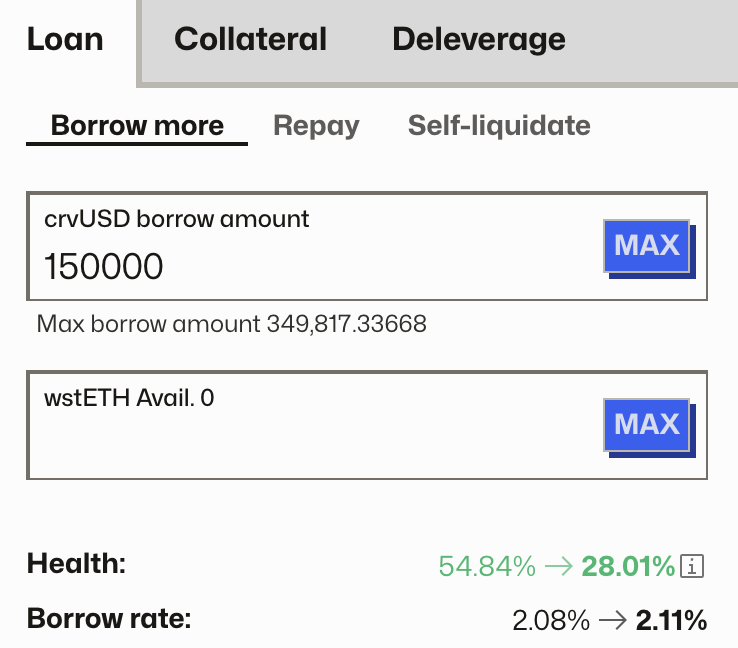Select the Borrow more sub-tab

[137, 126]
